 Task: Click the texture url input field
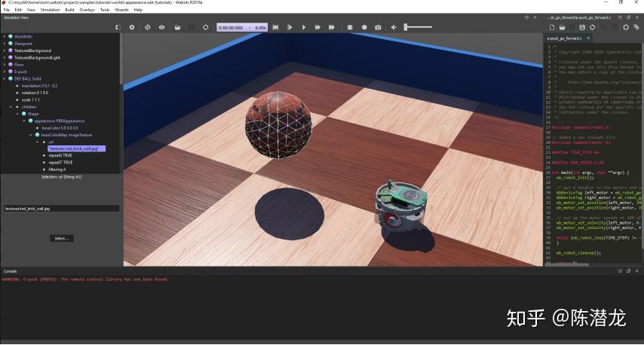click(x=61, y=208)
